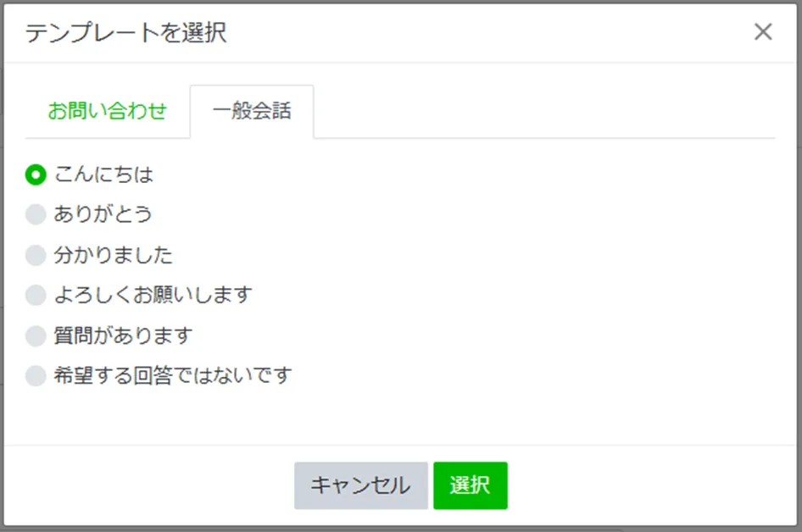Close the テンプレートを選択 dialog with X
Image resolution: width=802 pixels, height=532 pixels.
763,32
